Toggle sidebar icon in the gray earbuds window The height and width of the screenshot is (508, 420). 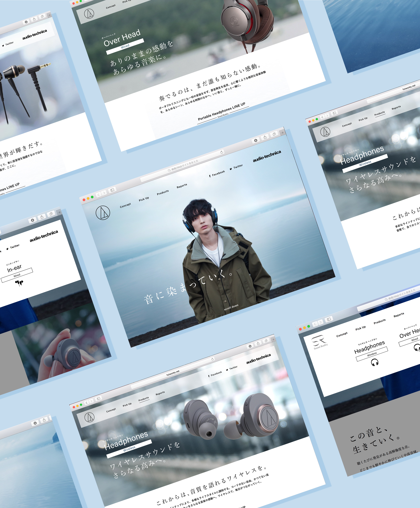98,398
